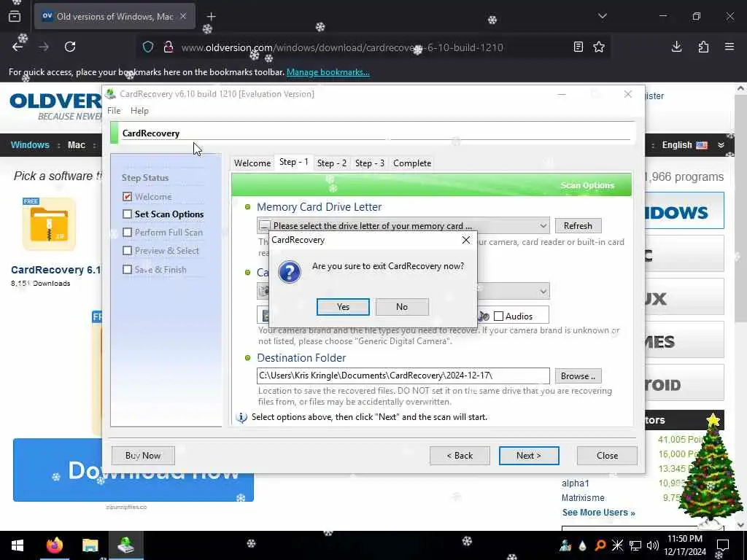
Task: Confirm exit by clicking Yes
Action: coord(343,307)
